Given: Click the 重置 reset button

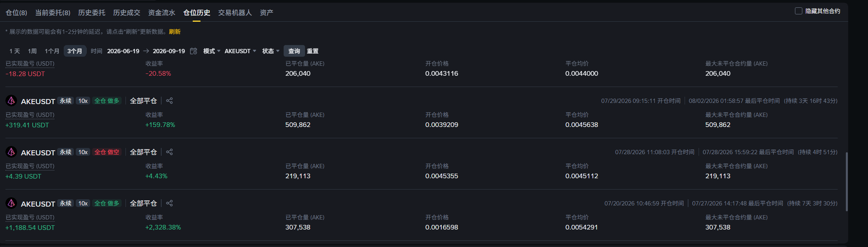Looking at the screenshot, I should 313,51.
